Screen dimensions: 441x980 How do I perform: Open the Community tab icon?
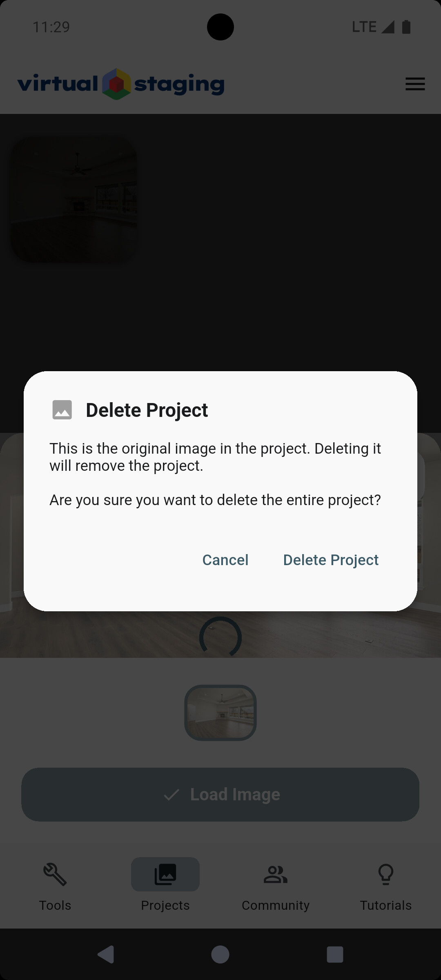tap(276, 874)
